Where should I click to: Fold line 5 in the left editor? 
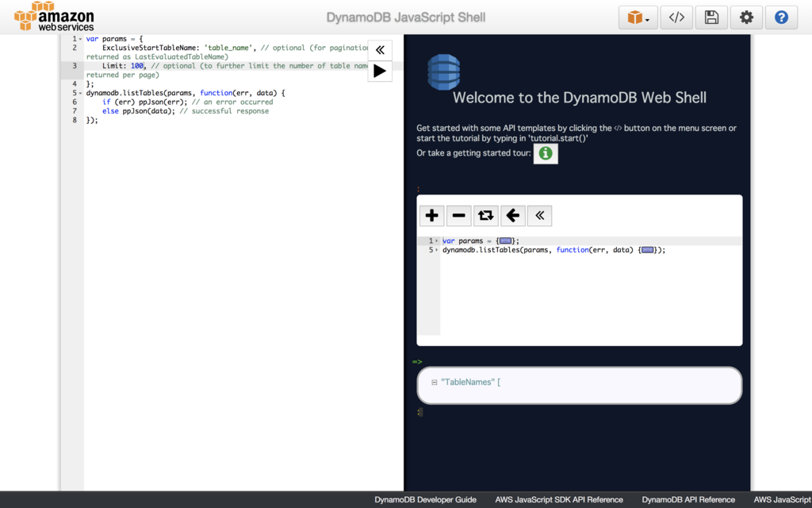[80, 94]
